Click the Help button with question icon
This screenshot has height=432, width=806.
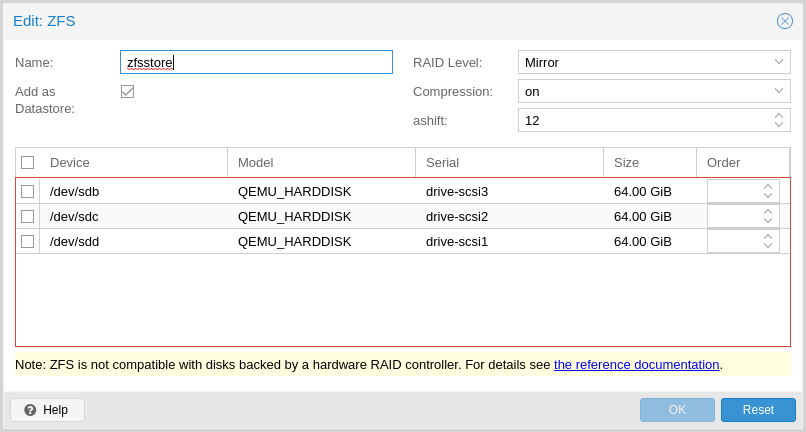click(x=47, y=410)
